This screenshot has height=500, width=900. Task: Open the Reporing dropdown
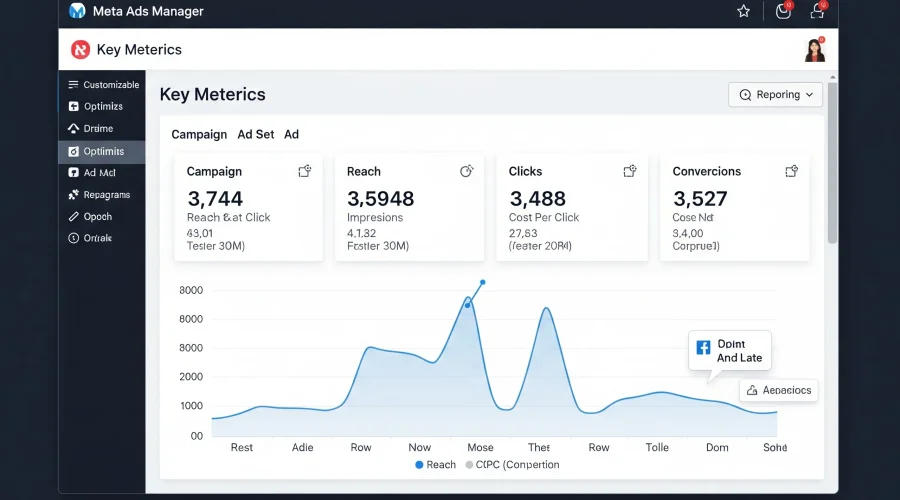pos(775,95)
